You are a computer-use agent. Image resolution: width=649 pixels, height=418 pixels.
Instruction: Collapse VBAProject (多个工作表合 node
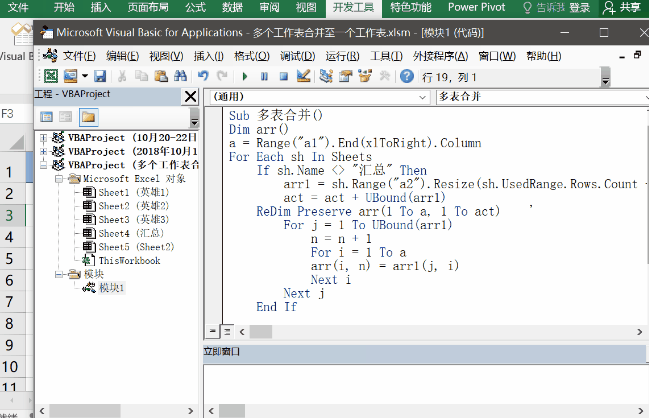coord(43,165)
